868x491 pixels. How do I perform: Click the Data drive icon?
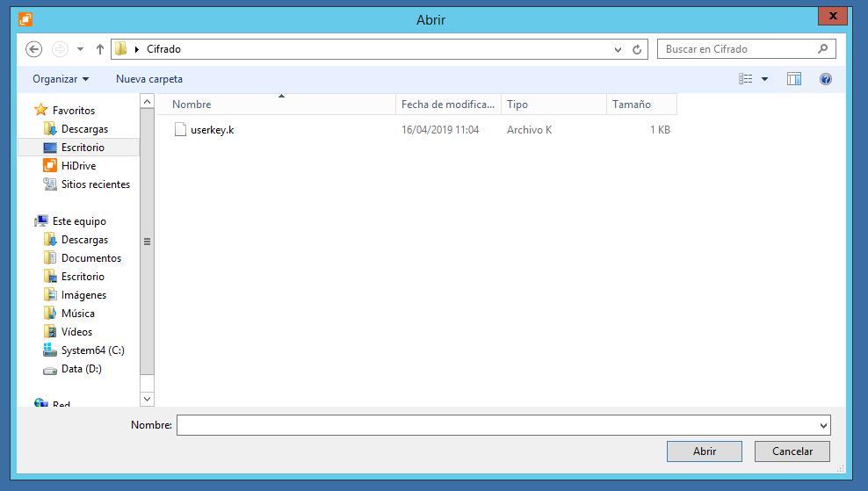pyautogui.click(x=50, y=370)
